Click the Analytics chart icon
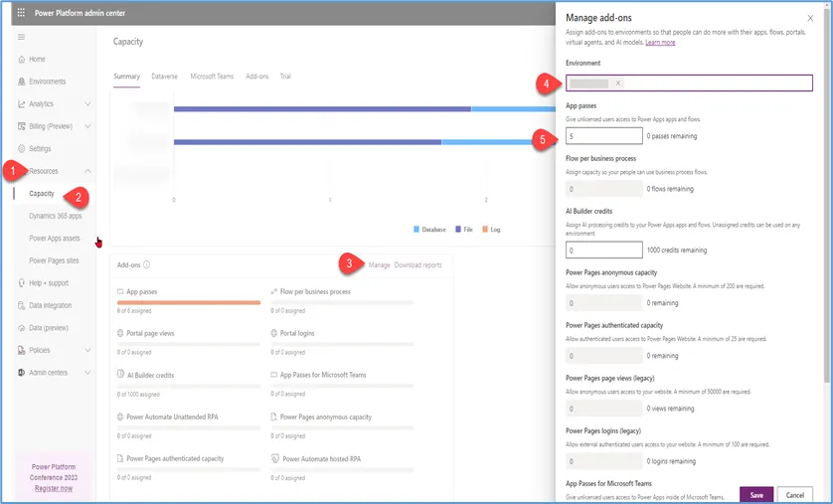 point(21,104)
